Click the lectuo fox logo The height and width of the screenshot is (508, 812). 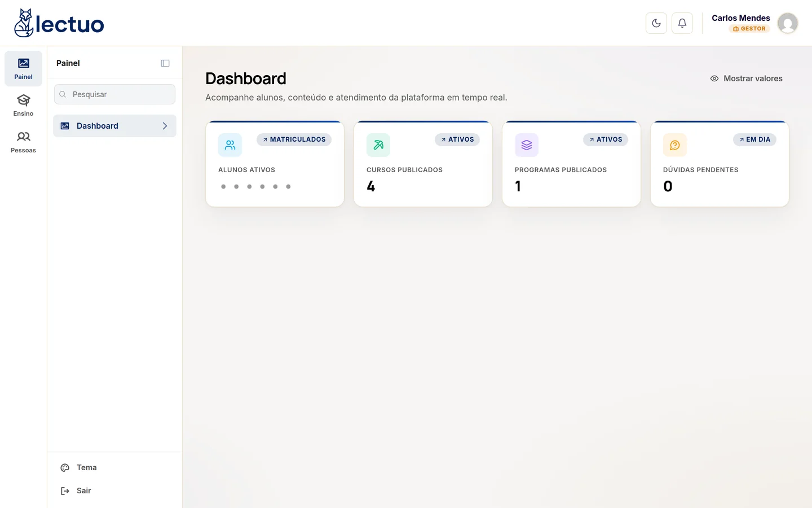(x=59, y=23)
